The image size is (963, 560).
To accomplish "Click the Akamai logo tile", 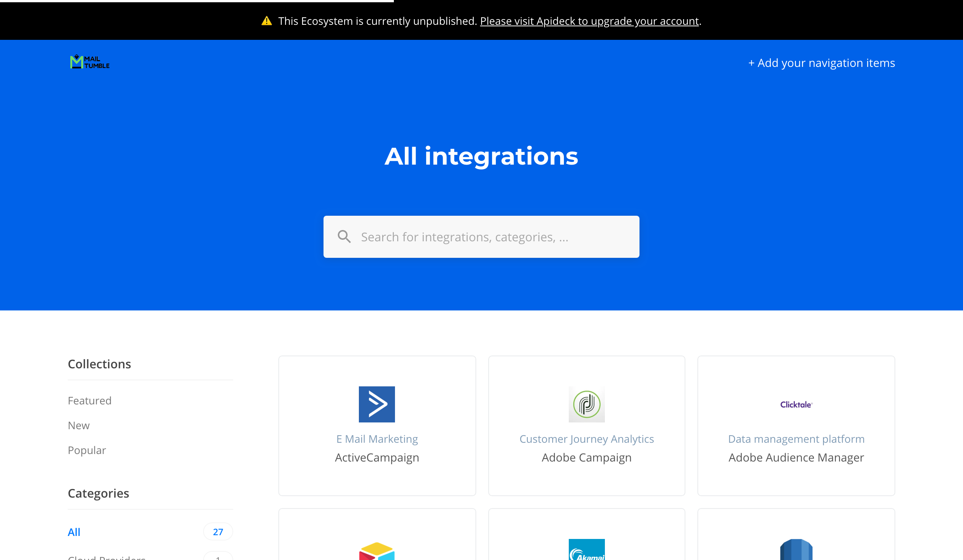I will 586,550.
